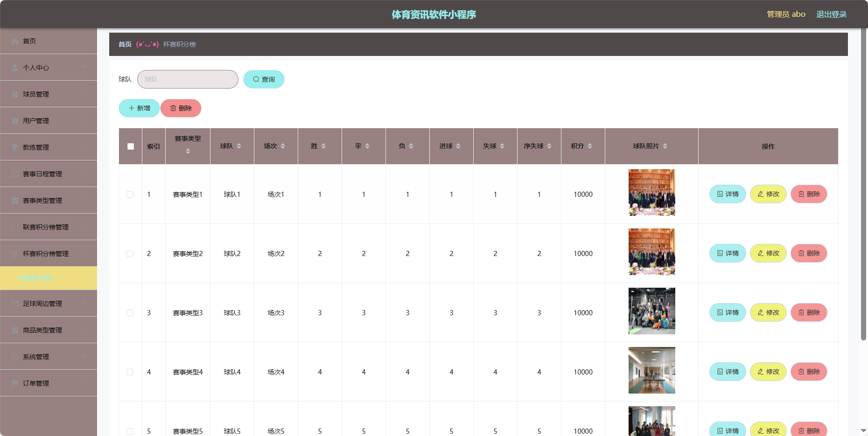Click the icon beside 赛事日程管理

[15, 174]
